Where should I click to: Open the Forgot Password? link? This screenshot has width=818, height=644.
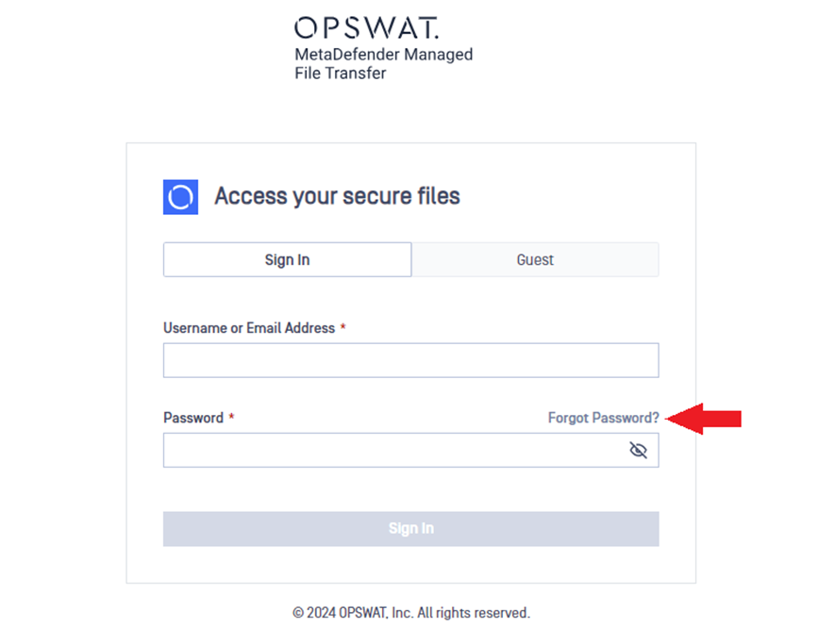click(x=604, y=418)
